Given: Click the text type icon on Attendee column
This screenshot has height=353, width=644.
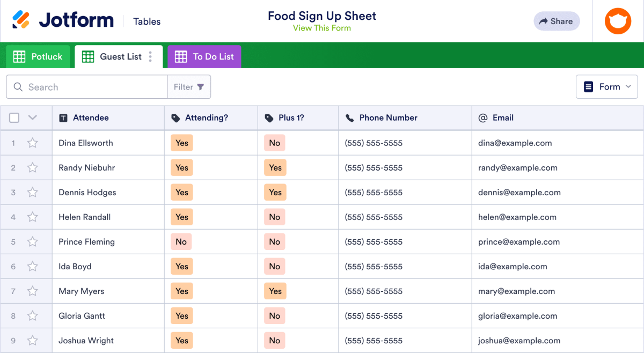Looking at the screenshot, I should click(x=62, y=117).
